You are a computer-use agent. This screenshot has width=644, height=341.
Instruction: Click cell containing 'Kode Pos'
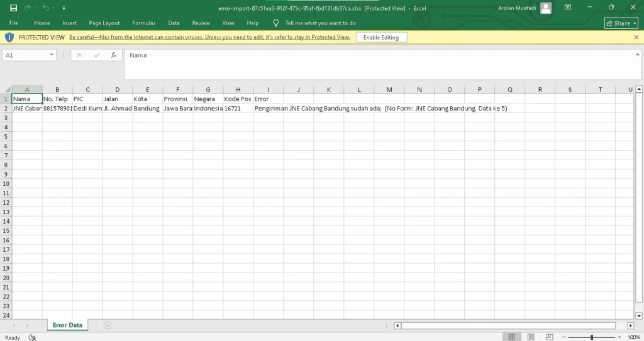tap(238, 99)
